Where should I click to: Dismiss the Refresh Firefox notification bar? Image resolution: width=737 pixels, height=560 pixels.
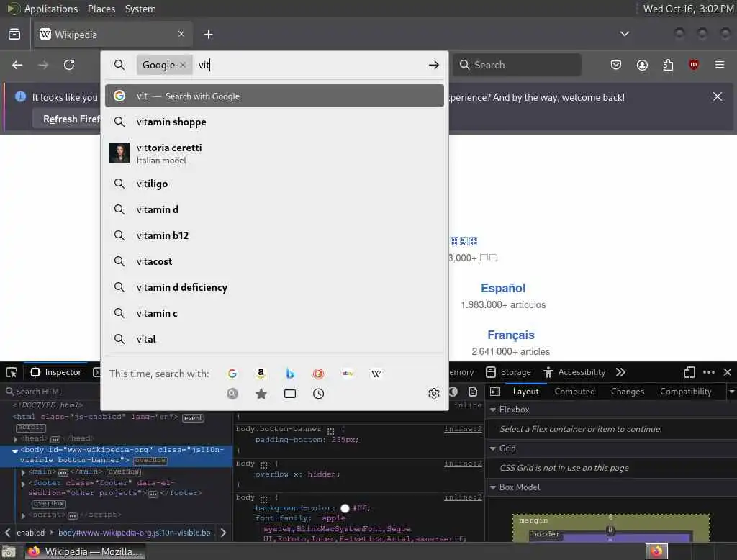(x=718, y=97)
